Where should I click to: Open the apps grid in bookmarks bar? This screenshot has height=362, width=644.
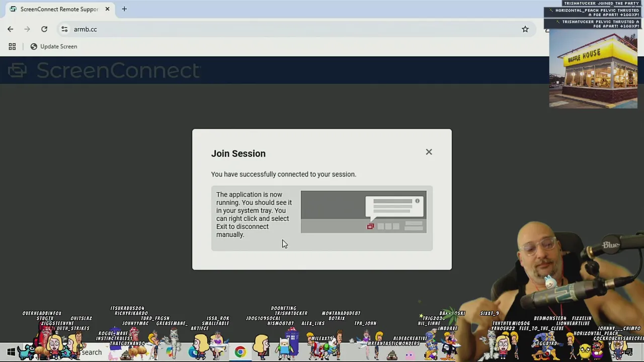coord(12,46)
